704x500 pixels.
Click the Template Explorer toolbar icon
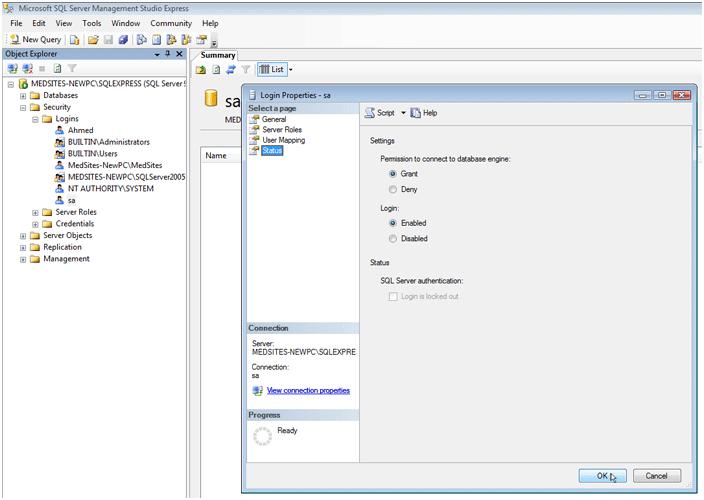coord(186,40)
